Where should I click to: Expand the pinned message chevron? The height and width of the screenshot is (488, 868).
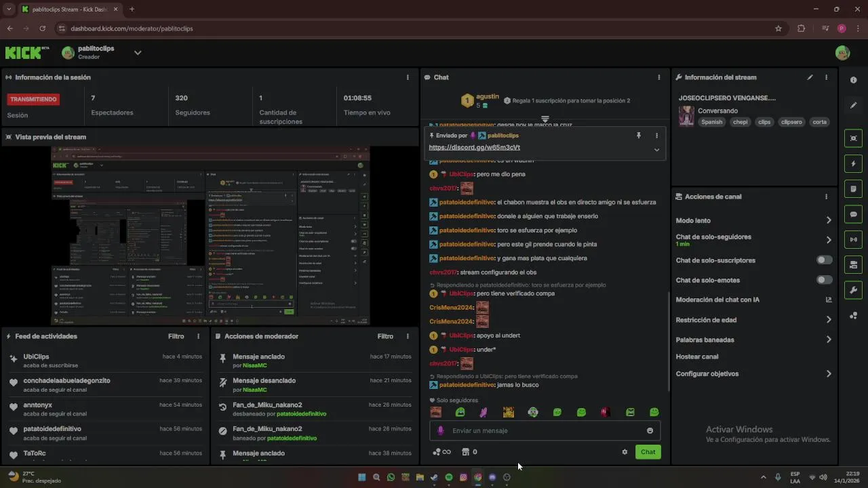(x=656, y=150)
